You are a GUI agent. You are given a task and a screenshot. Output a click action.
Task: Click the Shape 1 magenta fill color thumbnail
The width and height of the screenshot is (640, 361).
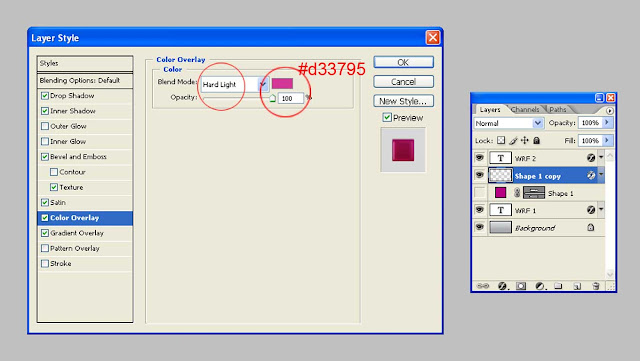click(500, 192)
